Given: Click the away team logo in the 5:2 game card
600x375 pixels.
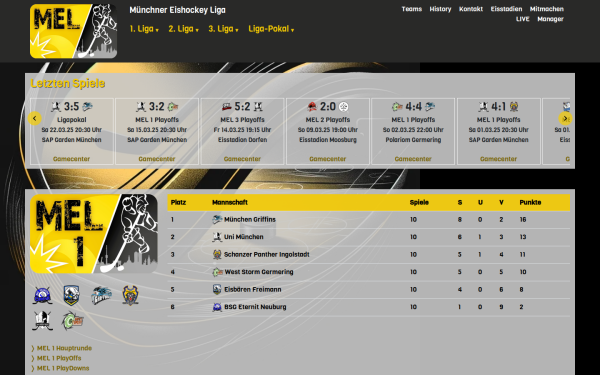Looking at the screenshot, I should click(x=258, y=106).
